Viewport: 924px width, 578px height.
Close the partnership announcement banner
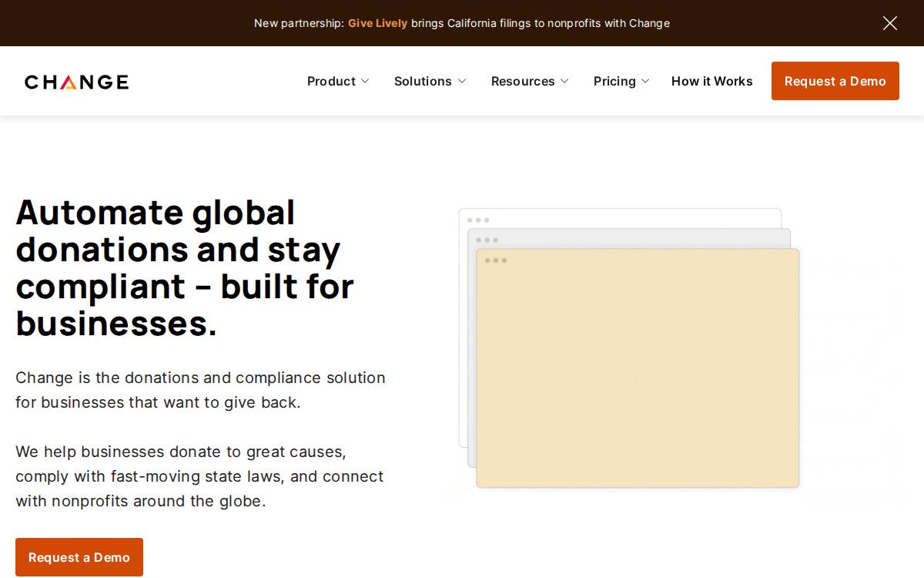click(889, 23)
